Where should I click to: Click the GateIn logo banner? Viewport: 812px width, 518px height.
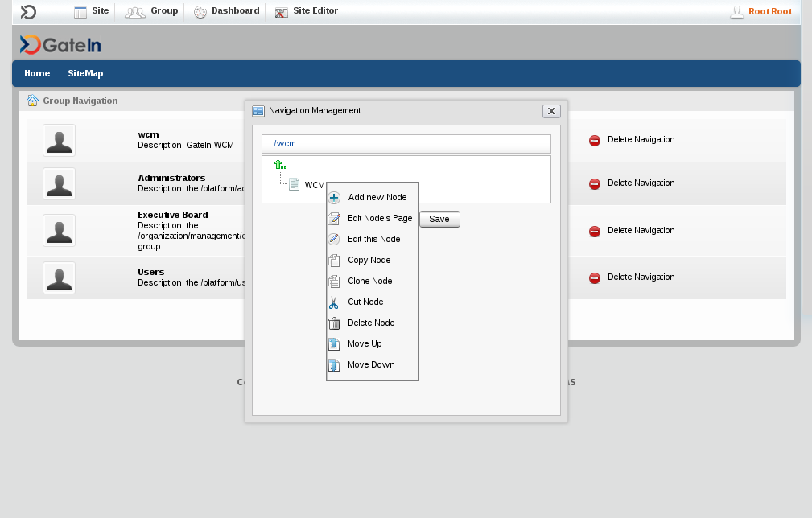tap(60, 45)
